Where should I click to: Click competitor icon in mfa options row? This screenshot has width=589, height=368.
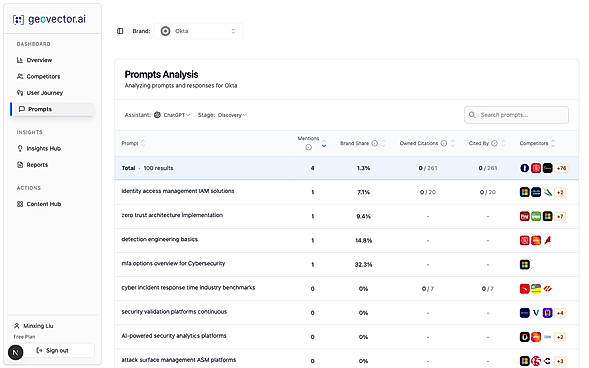pos(525,265)
